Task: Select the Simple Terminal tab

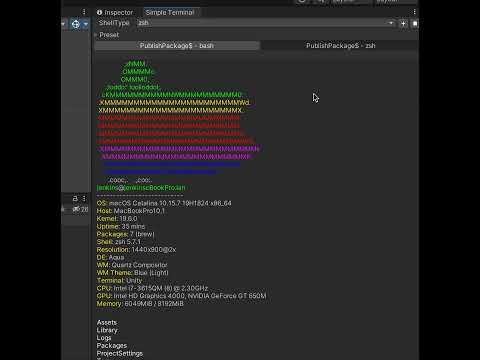Action: (x=170, y=12)
